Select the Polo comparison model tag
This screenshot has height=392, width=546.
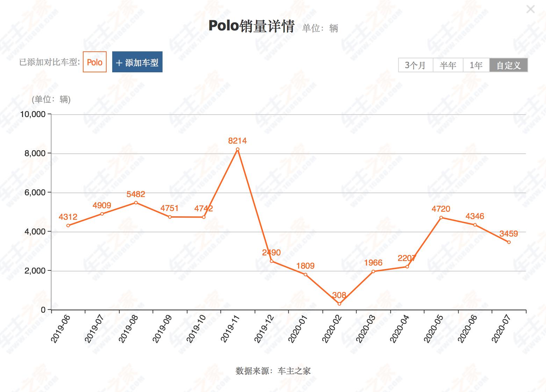[95, 62]
